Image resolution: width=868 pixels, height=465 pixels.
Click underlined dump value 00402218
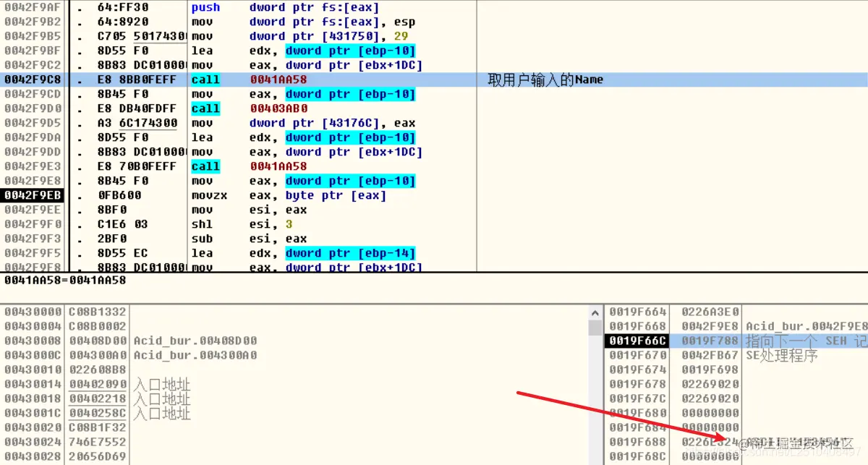[98, 398]
